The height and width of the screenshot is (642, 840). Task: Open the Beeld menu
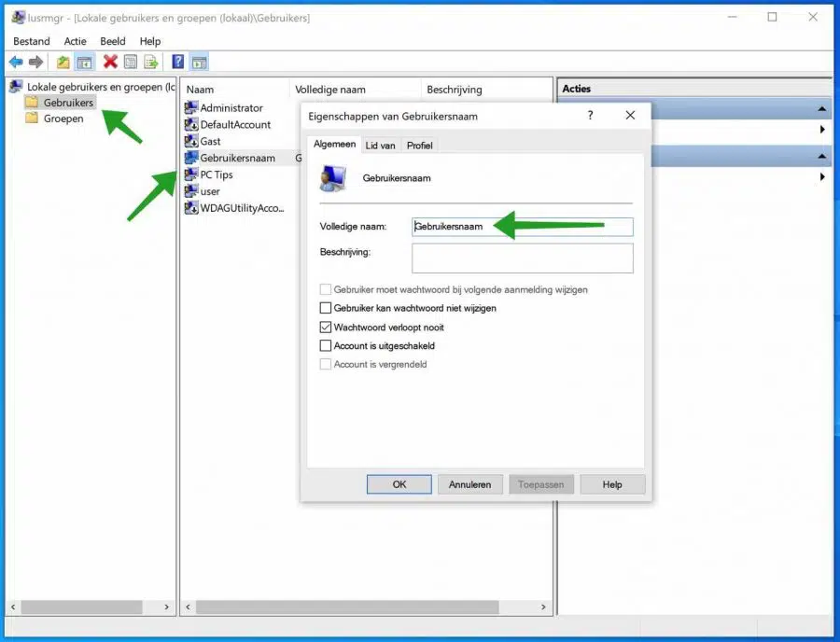(x=113, y=41)
